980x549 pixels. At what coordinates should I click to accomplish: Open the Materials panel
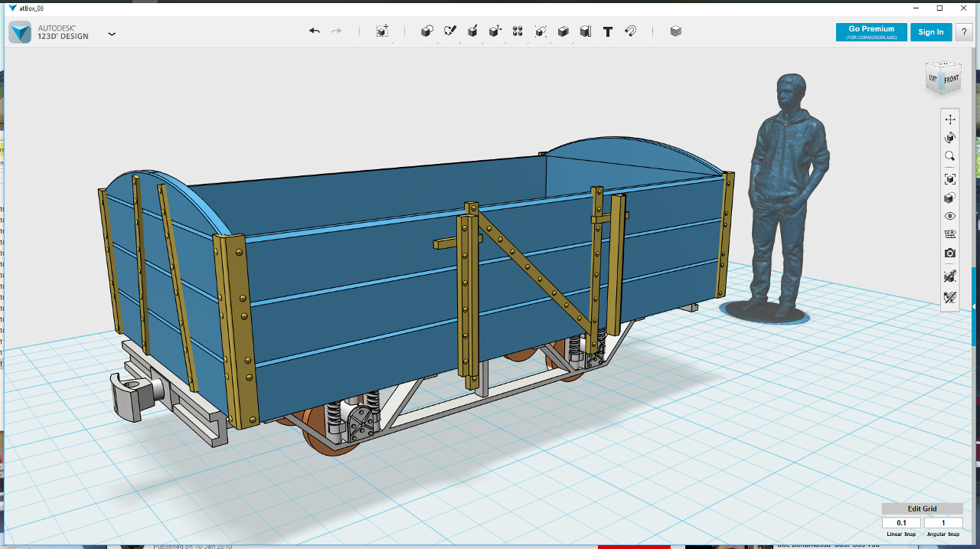[675, 31]
